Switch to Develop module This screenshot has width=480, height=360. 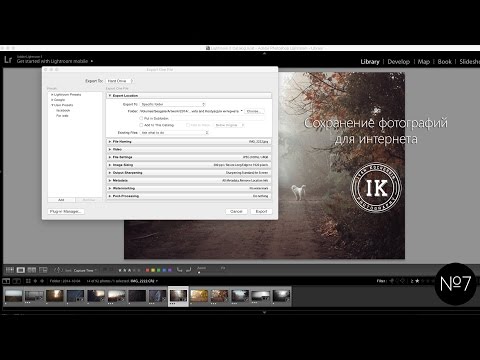399,62
